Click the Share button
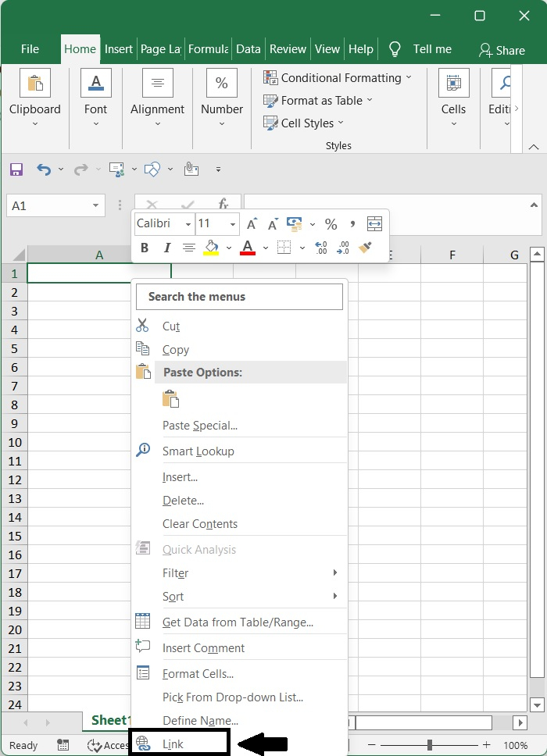Viewport: 547px width, 756px height. tap(502, 50)
